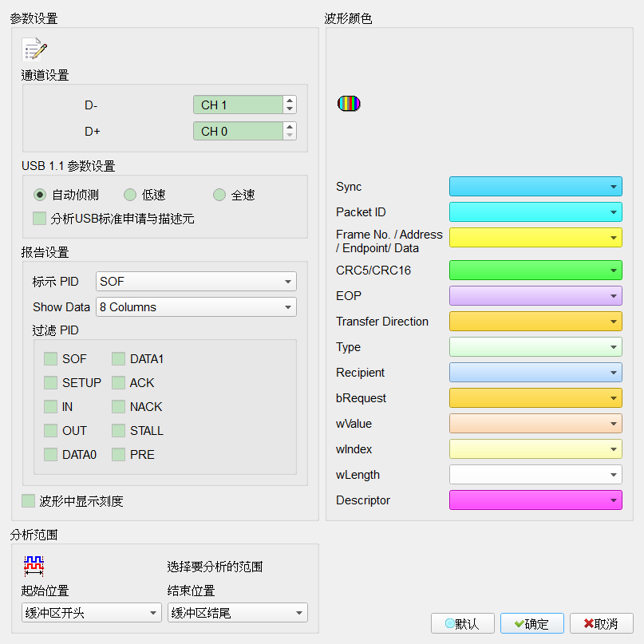The width and height of the screenshot is (644, 644).
Task: Check the STALL filter PID checkbox
Action: click(x=118, y=430)
